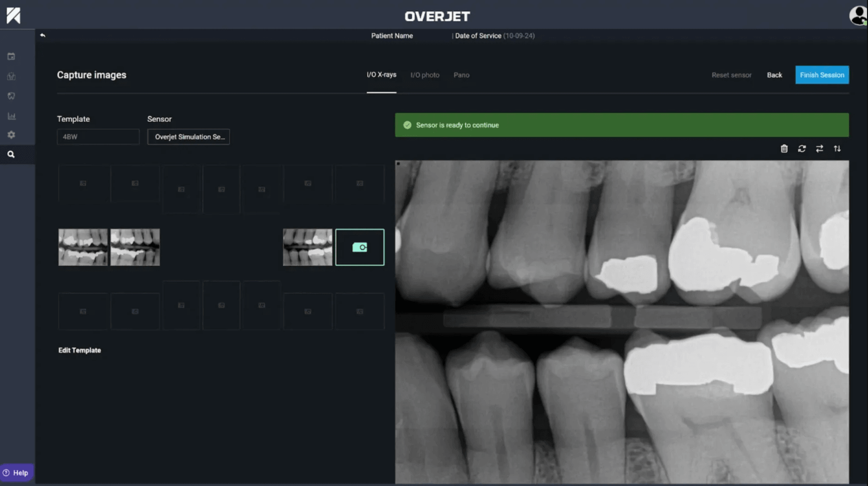Select the first captured bitewing thumbnail
This screenshot has width=868, height=486.
coord(83,247)
